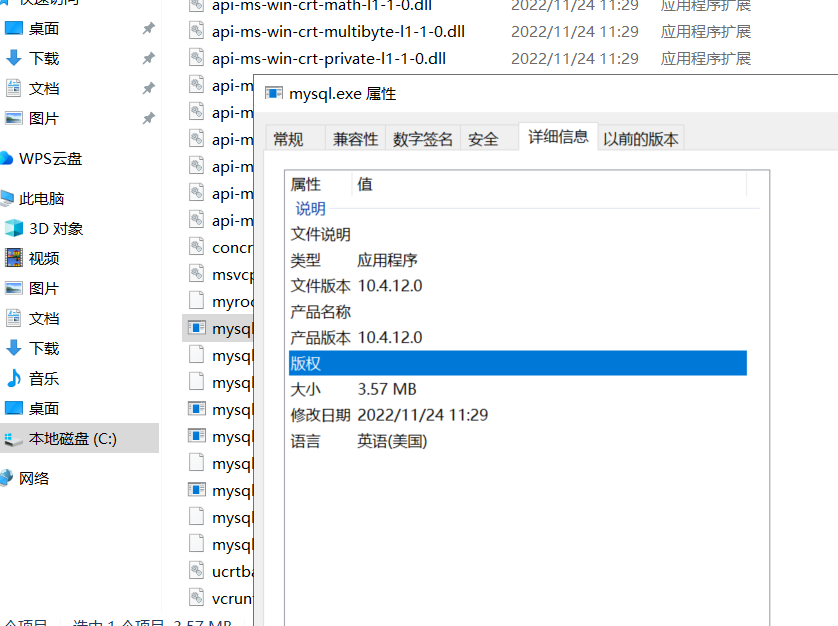Select the msvcp dll file
Image resolution: width=838 pixels, height=626 pixels.
point(232,275)
